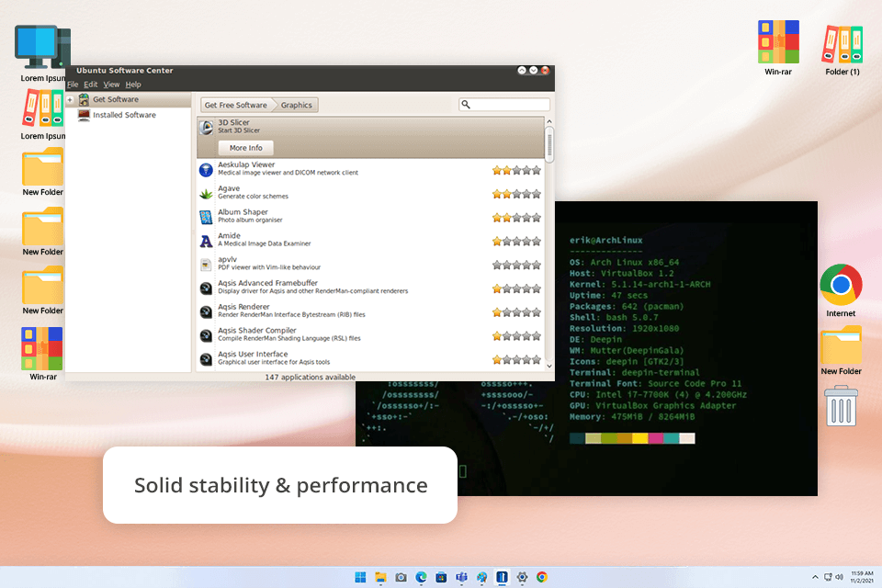Click the 3D Slicer application icon

(x=207, y=127)
